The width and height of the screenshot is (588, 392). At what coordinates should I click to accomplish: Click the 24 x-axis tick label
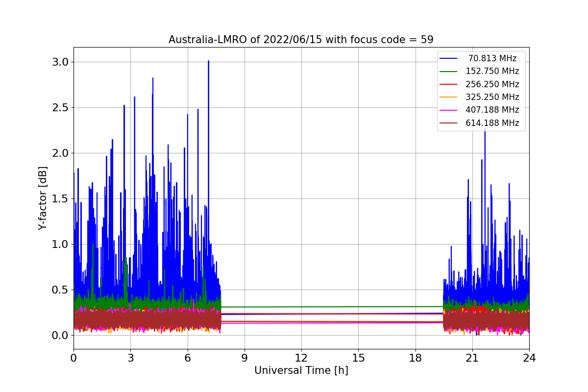(529, 358)
